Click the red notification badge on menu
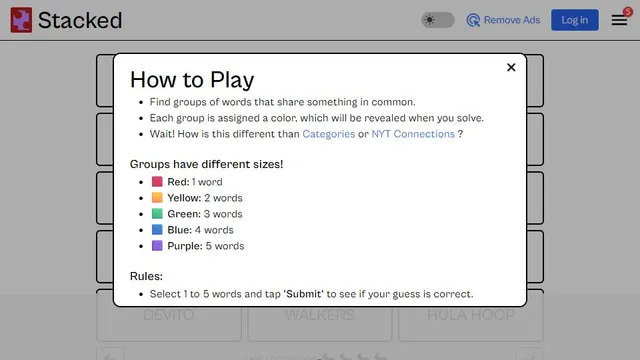The image size is (640, 360). point(628,12)
